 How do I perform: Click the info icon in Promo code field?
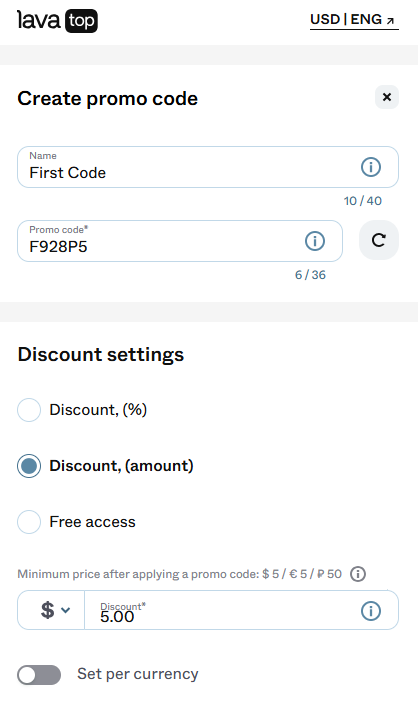click(315, 241)
